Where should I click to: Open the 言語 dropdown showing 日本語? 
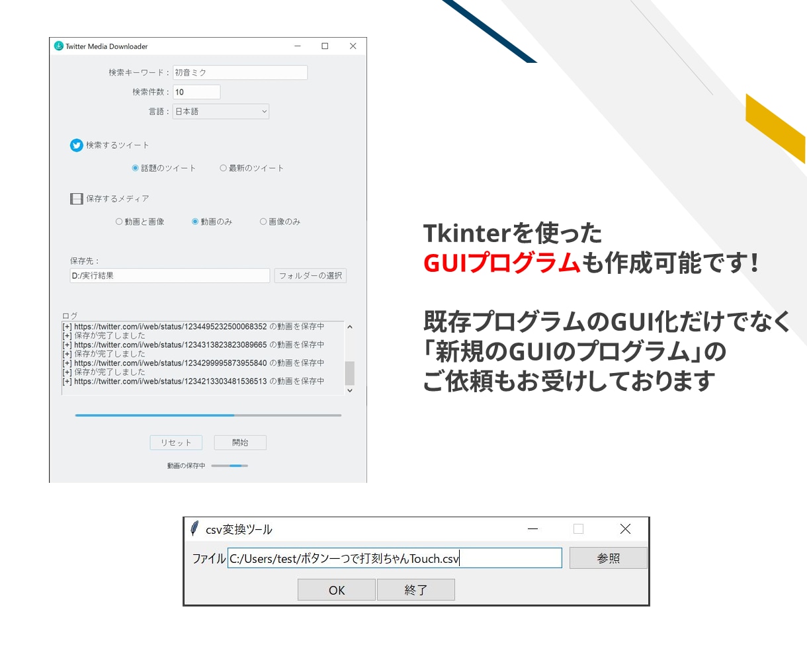221,112
